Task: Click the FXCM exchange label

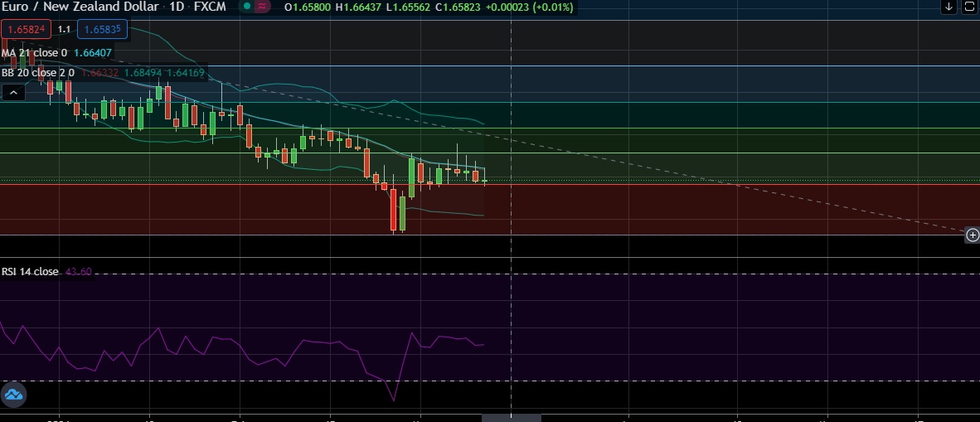Action: tap(210, 7)
